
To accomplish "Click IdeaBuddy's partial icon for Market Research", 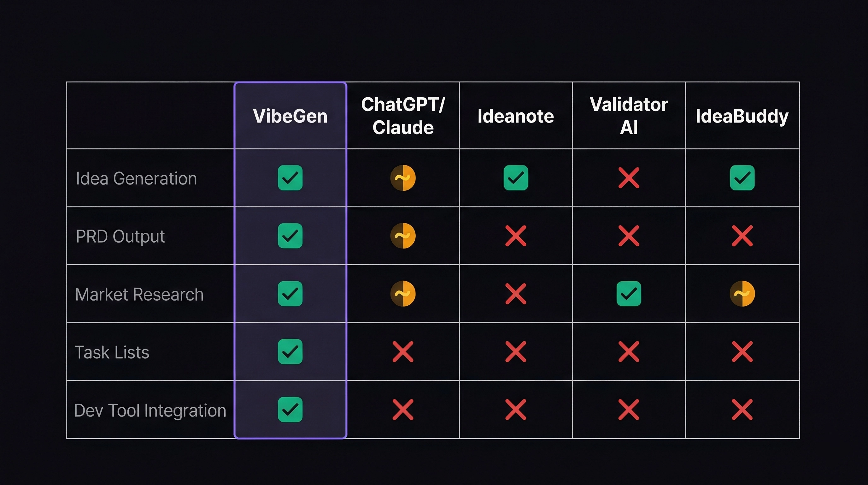I will tap(742, 293).
